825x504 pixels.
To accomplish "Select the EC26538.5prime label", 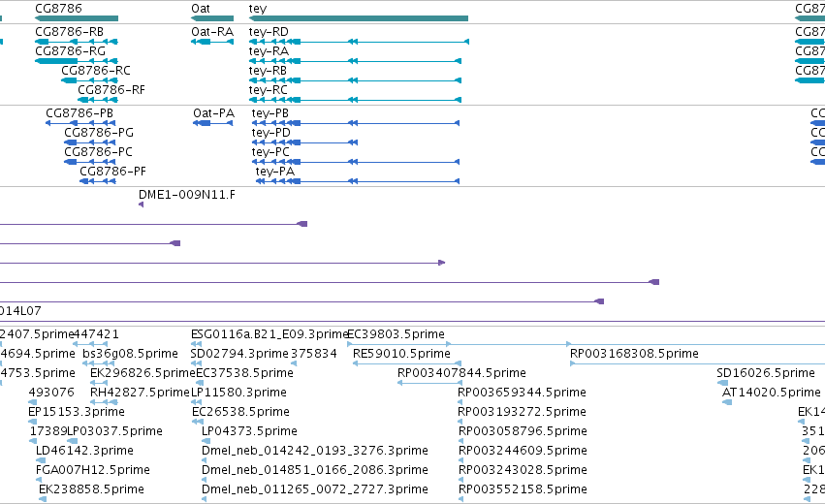I will coord(241,412).
